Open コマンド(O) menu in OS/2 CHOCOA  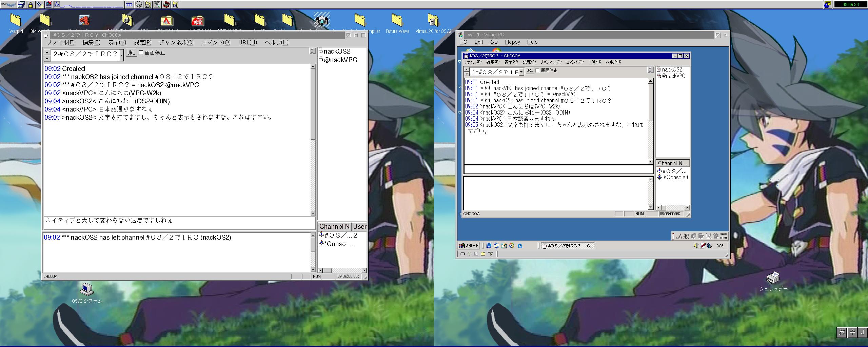click(x=216, y=42)
